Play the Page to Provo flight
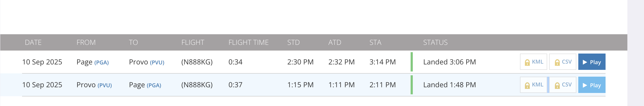This screenshot has height=106, width=644. coord(592,62)
